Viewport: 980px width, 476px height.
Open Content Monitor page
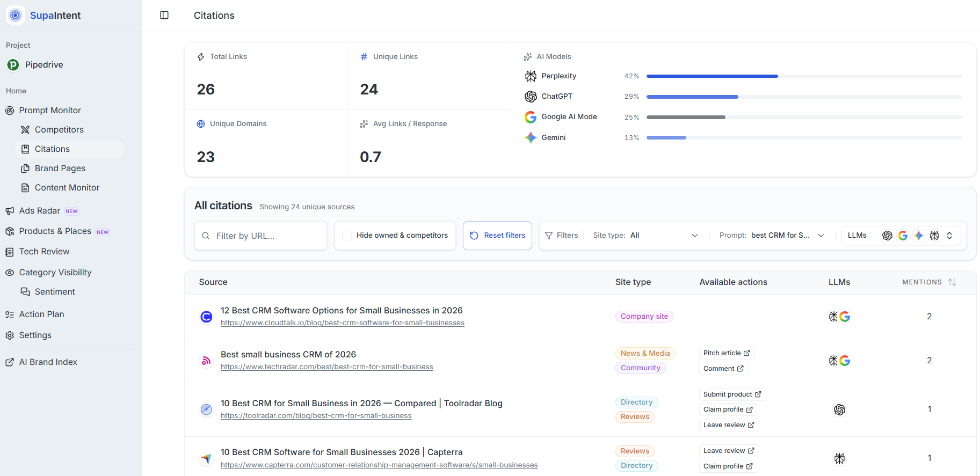67,188
